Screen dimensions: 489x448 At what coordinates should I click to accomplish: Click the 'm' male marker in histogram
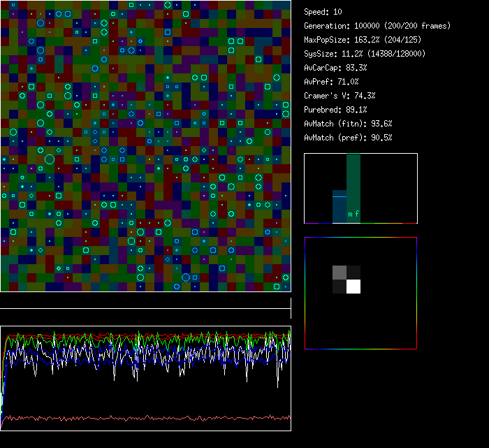coord(351,215)
